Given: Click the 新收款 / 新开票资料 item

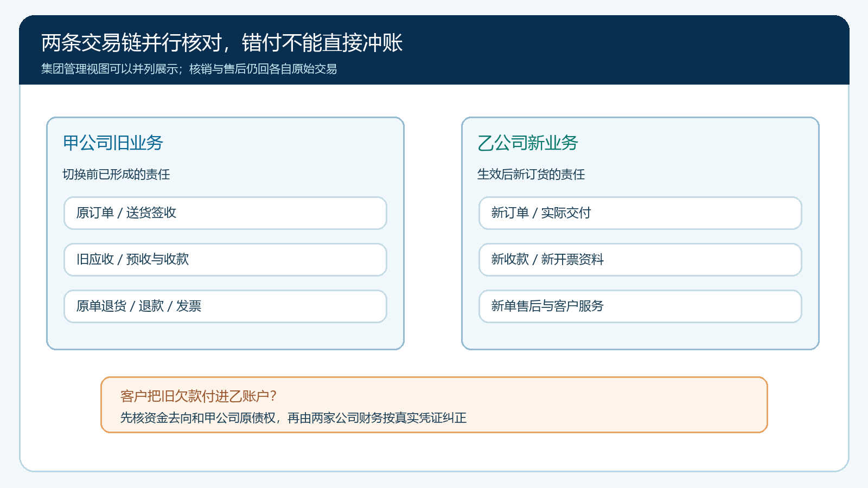Looking at the screenshot, I should click(640, 260).
